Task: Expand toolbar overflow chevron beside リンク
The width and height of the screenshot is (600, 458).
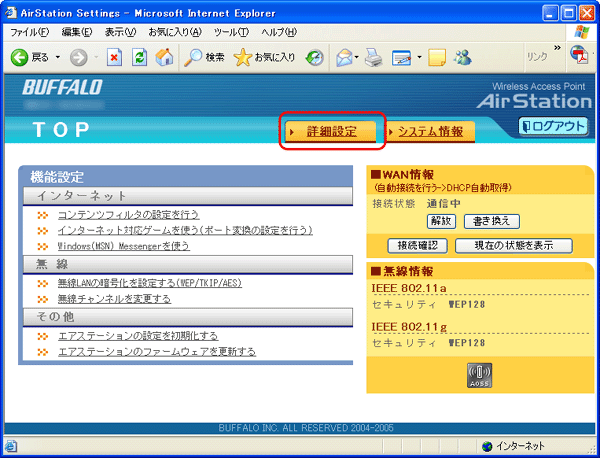Action: tap(557, 48)
